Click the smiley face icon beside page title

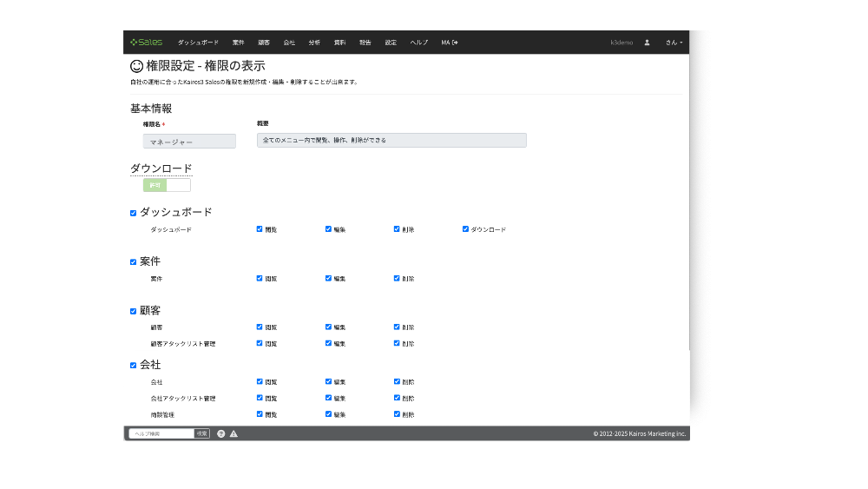(136, 65)
